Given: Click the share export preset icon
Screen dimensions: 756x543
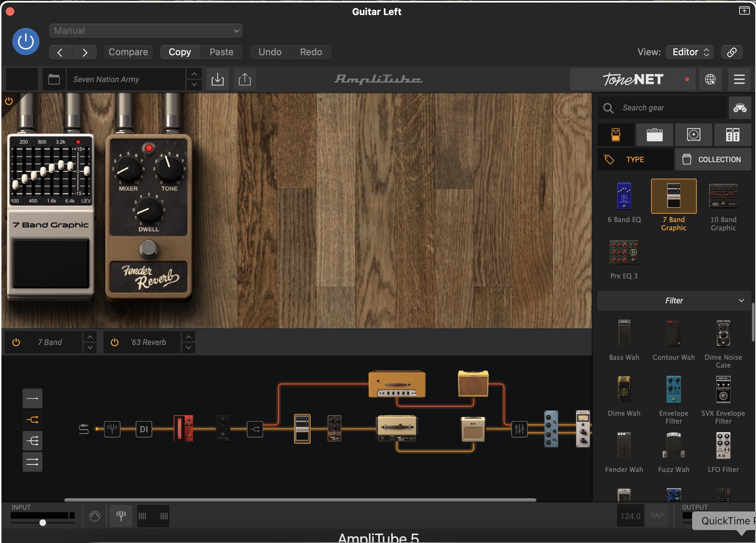Looking at the screenshot, I should (245, 79).
